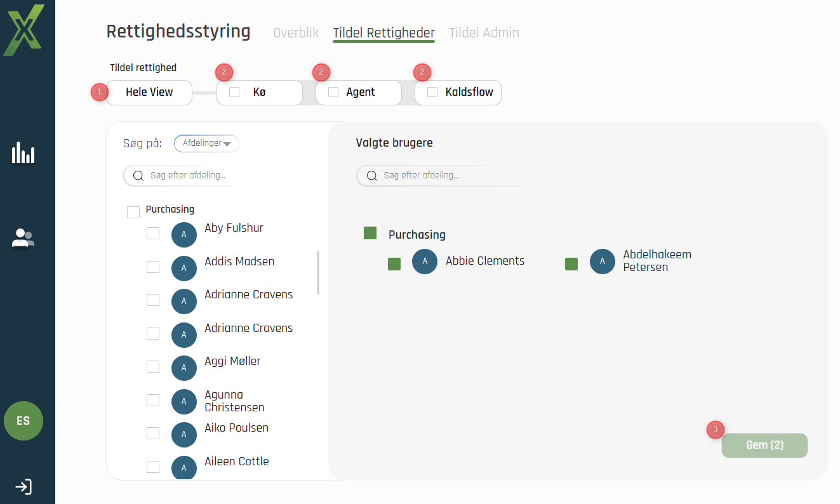Select the Hele View button
The image size is (840, 504).
[149, 92]
